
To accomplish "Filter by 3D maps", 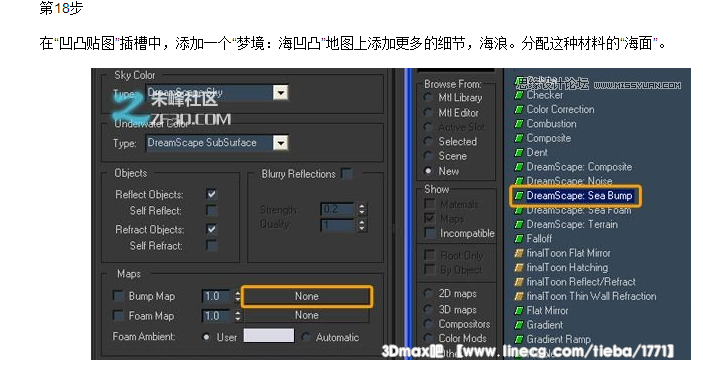I will click(428, 309).
